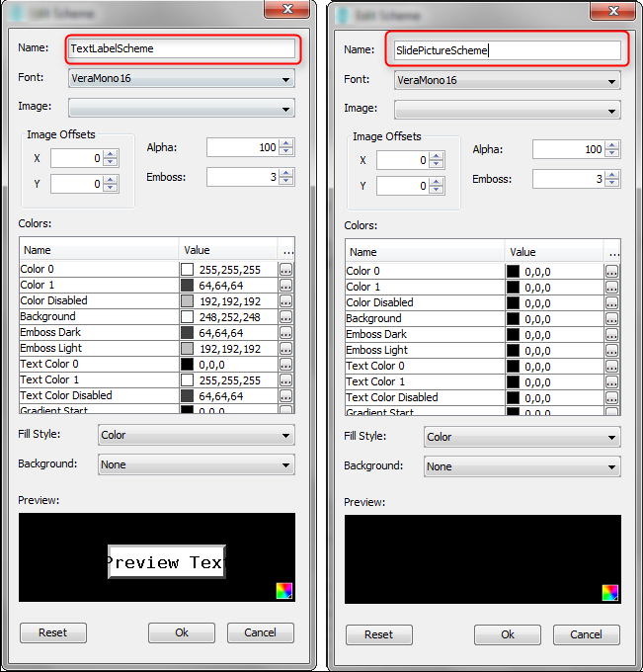Click ellipsis button for Text Color 1 in SlidePictureScheme
This screenshot has height=672, width=643.
pos(612,381)
